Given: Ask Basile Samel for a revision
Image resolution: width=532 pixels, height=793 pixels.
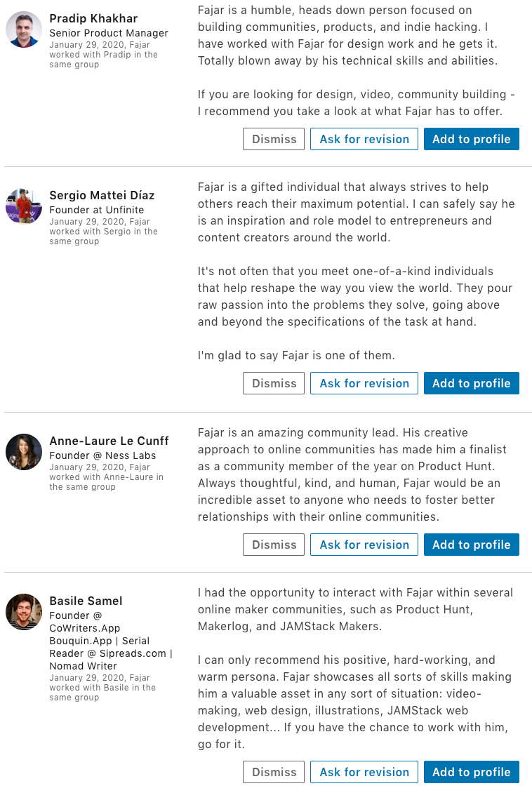Looking at the screenshot, I should pyautogui.click(x=364, y=772).
